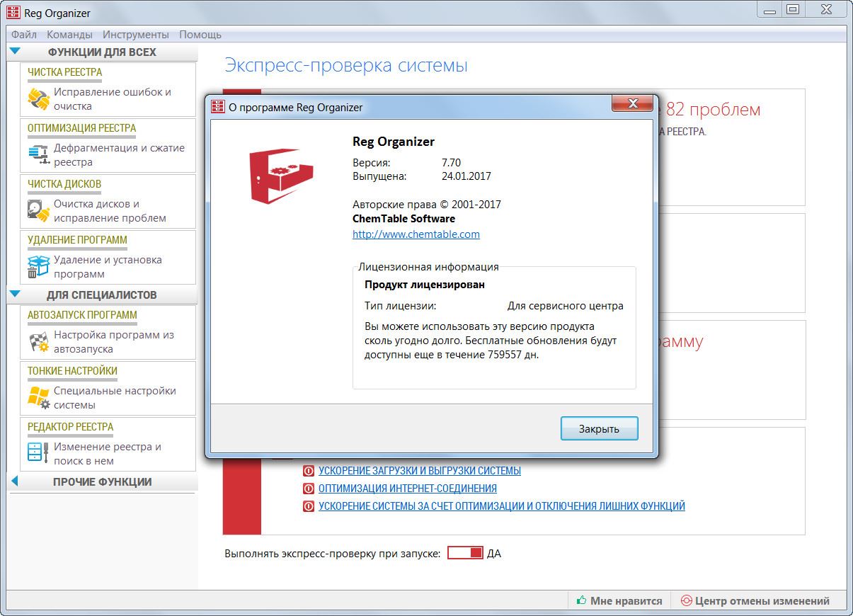Open the Файл menu
The width and height of the screenshot is (853, 616).
point(24,34)
